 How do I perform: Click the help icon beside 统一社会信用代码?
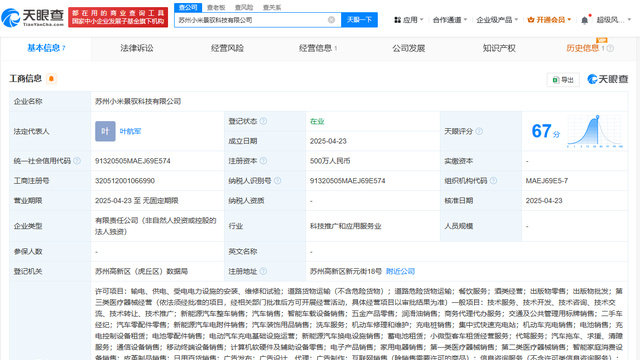[x=77, y=161]
